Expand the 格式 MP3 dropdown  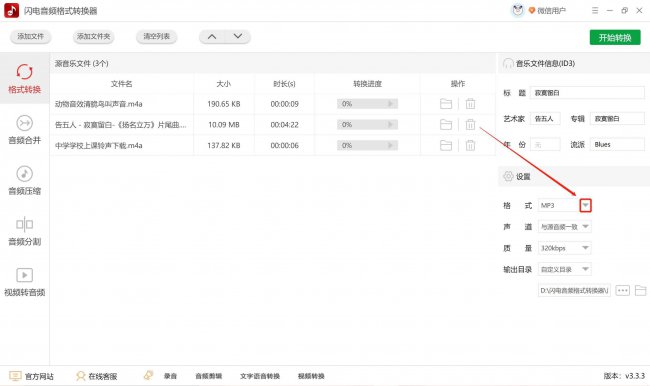(x=585, y=205)
